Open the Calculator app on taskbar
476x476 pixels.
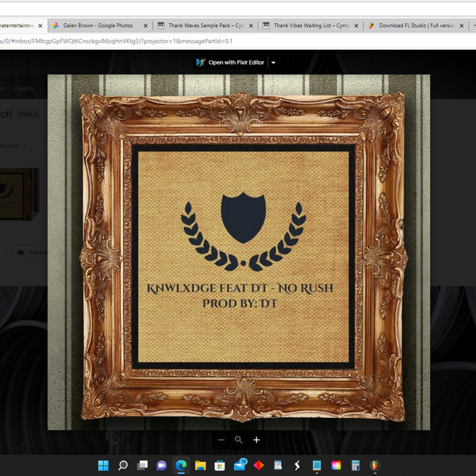tap(356, 466)
